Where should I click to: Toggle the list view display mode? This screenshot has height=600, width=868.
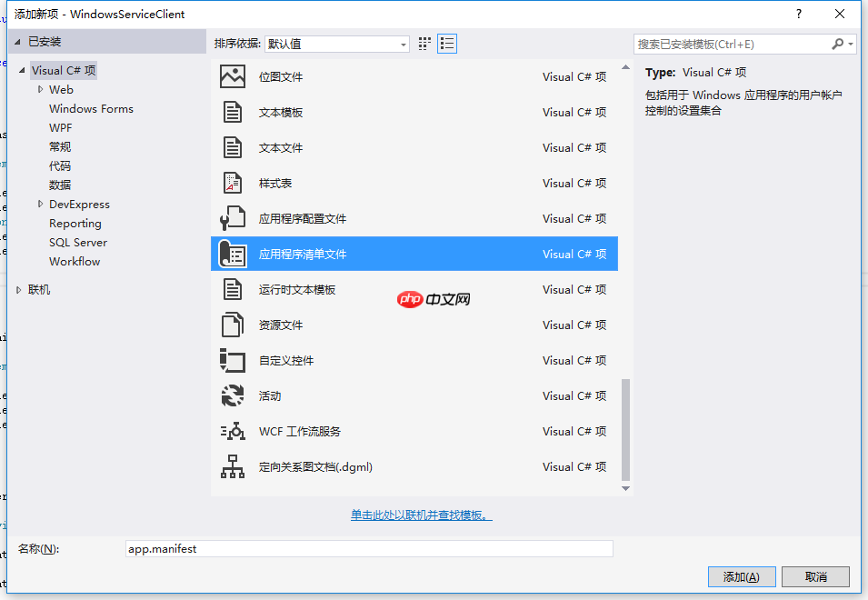pyautogui.click(x=446, y=43)
